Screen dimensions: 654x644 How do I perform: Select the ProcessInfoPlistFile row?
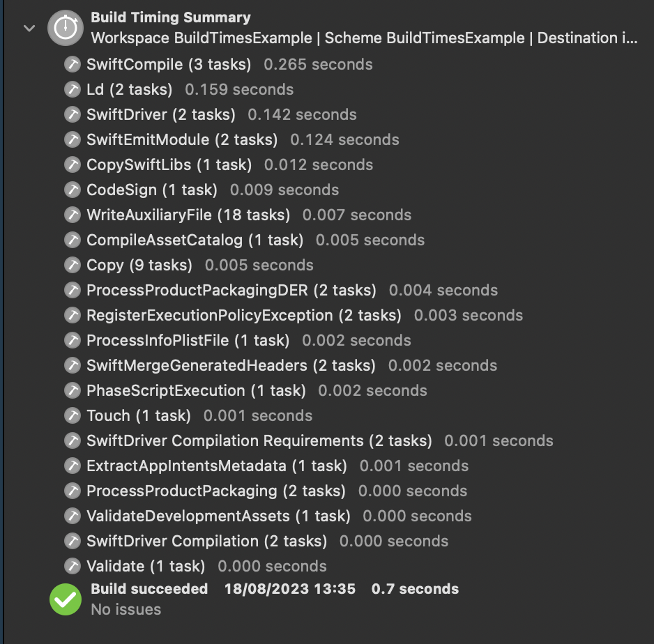pyautogui.click(x=188, y=340)
